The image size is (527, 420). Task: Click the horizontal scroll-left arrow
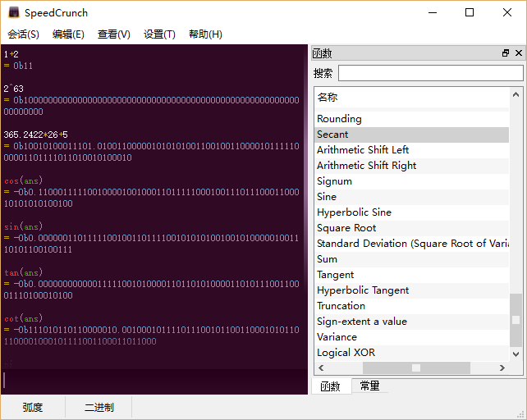(320, 368)
